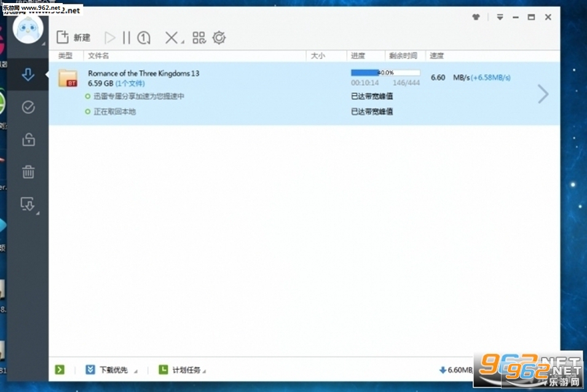587x392 pixels.
Task: Open the QR grid tools icon
Action: (x=199, y=37)
